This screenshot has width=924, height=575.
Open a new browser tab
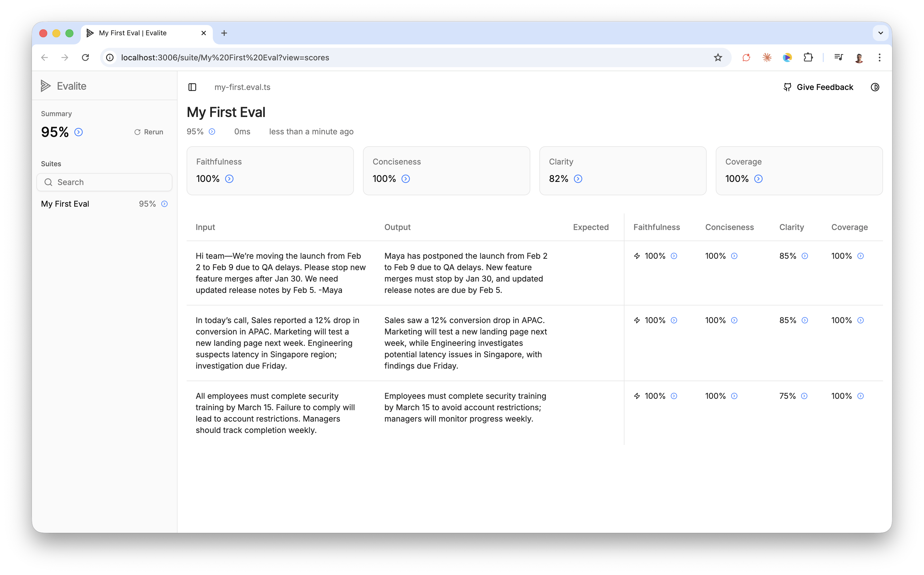(x=224, y=33)
